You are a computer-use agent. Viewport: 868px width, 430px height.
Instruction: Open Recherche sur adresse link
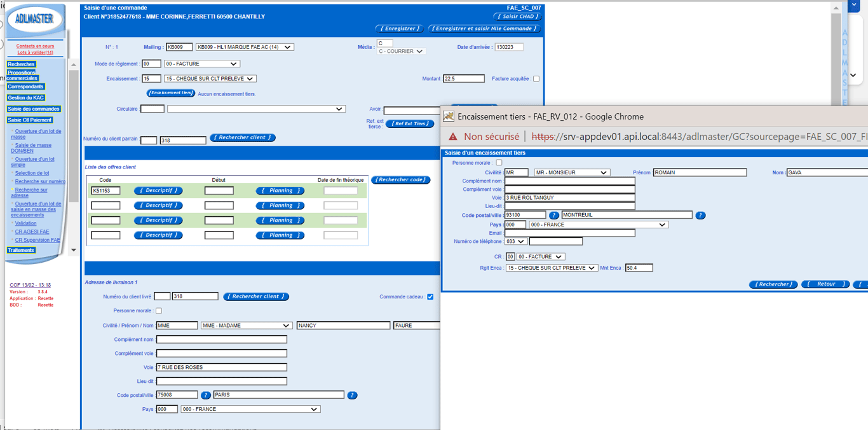click(29, 193)
